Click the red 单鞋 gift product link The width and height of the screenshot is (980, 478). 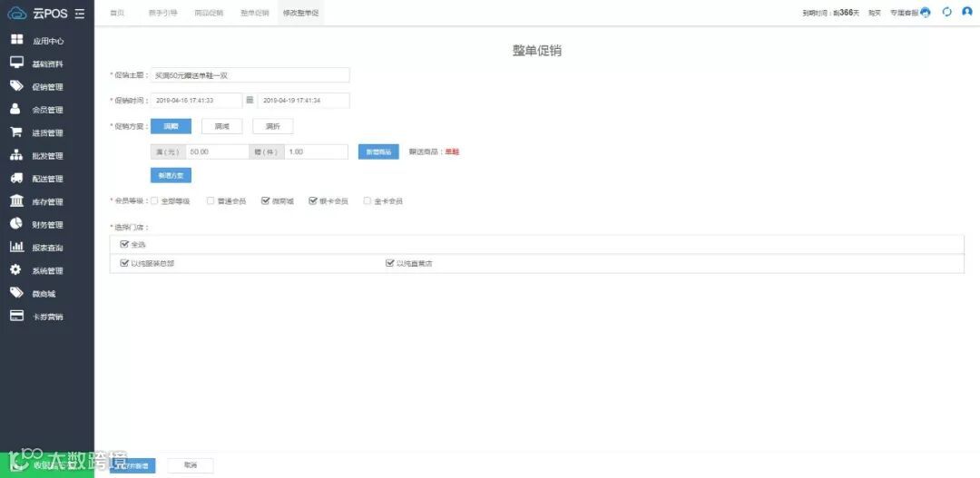pos(451,151)
